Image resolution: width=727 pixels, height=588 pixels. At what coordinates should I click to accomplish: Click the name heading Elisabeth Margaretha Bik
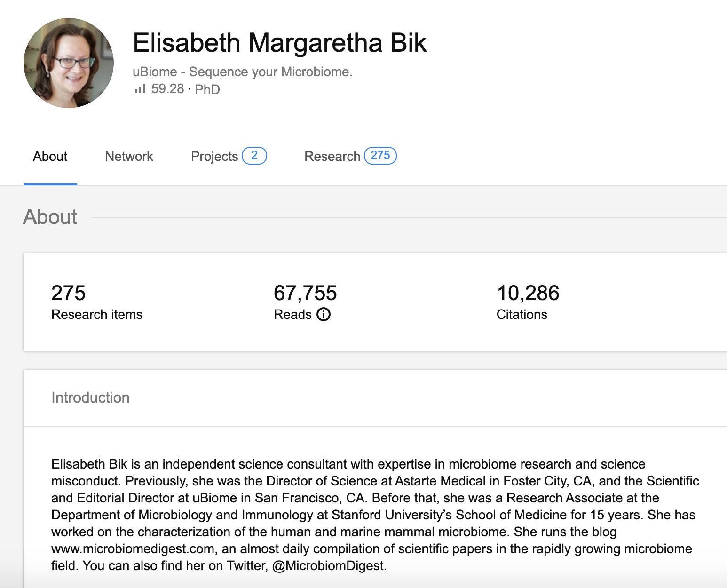[279, 43]
